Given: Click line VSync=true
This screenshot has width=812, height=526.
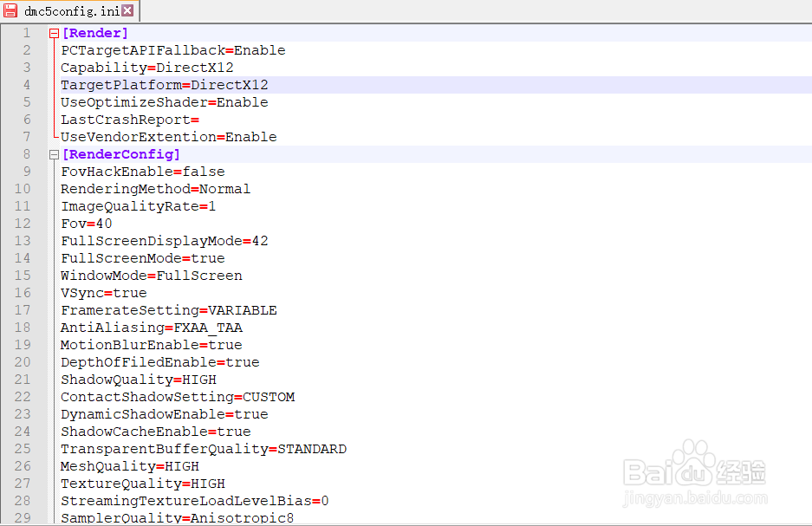Looking at the screenshot, I should [x=104, y=293].
